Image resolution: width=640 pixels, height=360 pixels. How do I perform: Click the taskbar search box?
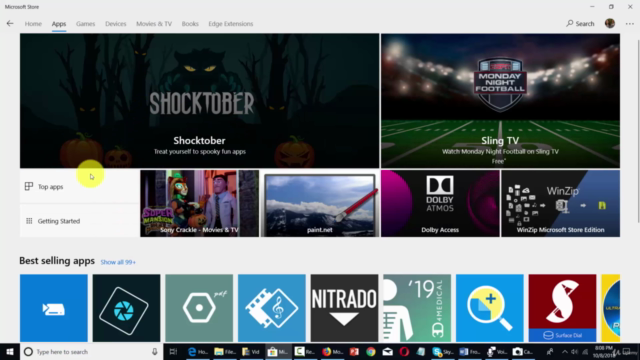(x=91, y=351)
